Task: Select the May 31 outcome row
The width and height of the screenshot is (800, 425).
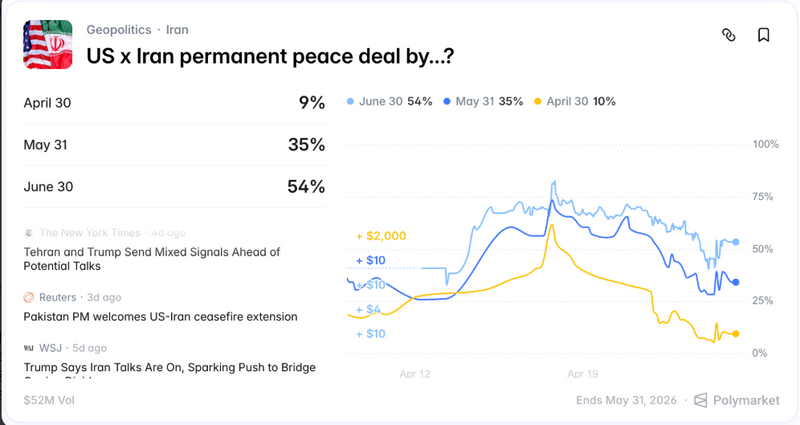Action: point(174,145)
